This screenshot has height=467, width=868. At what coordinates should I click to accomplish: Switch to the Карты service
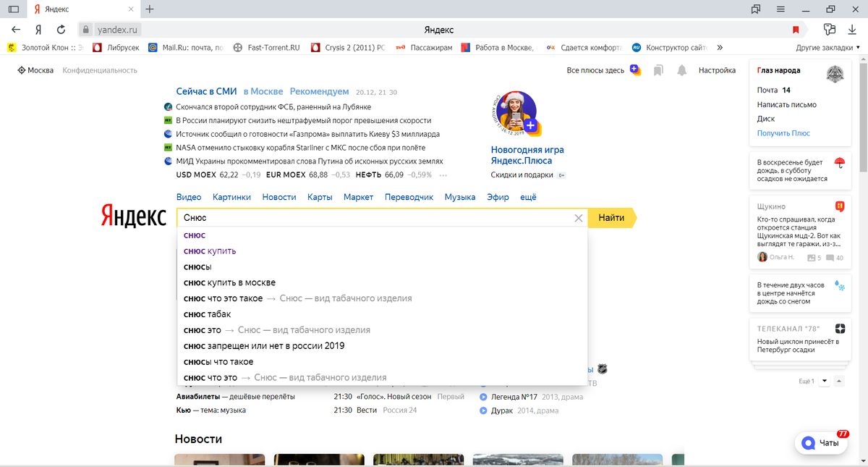tap(320, 197)
